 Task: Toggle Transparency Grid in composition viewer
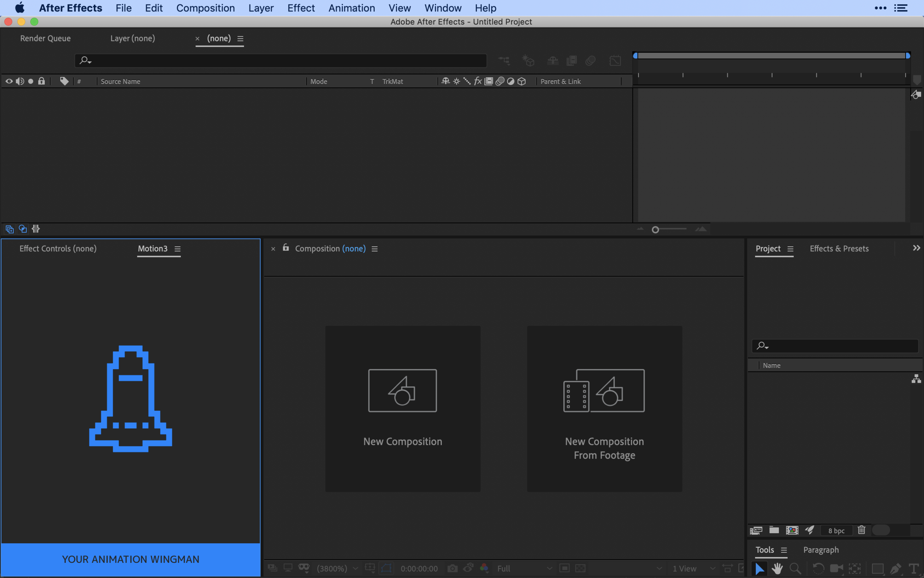[x=581, y=568]
